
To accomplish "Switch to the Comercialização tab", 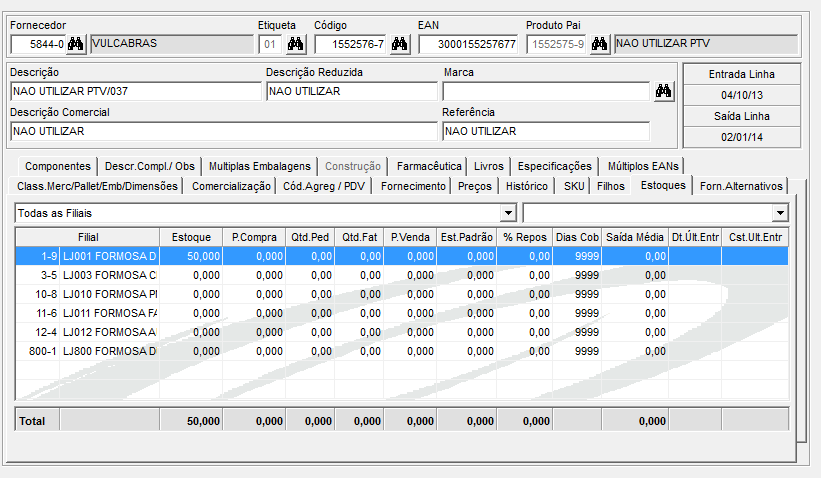I will tap(231, 186).
